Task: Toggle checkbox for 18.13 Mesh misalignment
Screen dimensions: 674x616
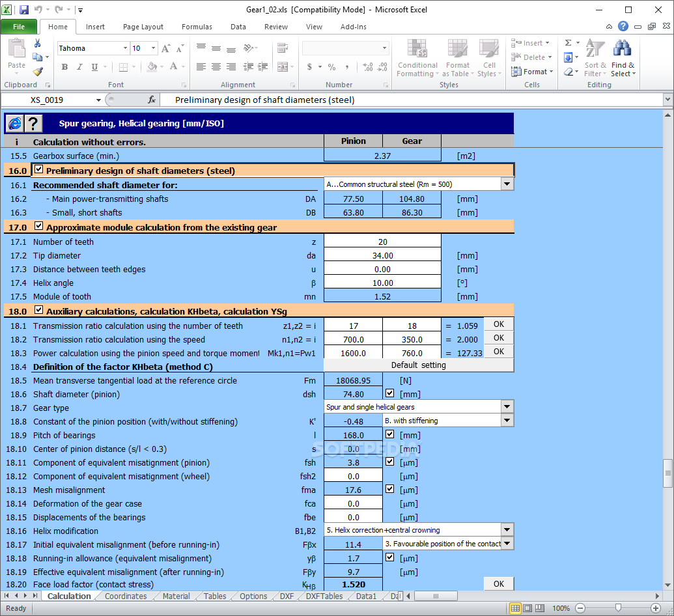Action: coord(390,489)
